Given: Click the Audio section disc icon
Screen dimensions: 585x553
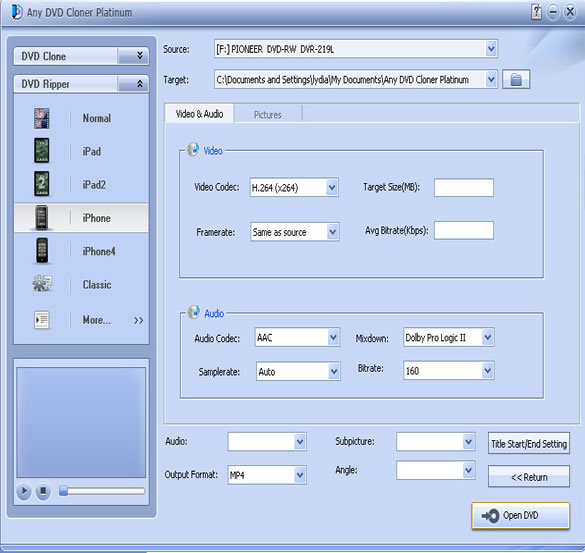Looking at the screenshot, I should [194, 312].
